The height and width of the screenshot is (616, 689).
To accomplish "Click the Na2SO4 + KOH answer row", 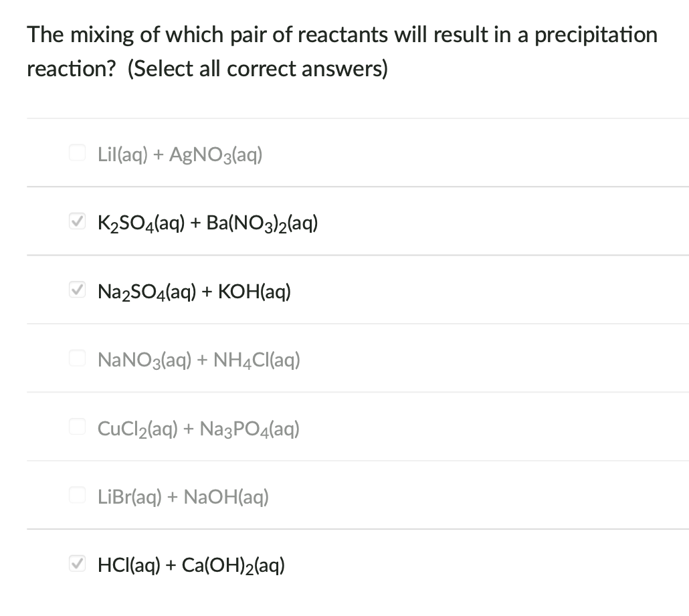I will click(x=193, y=292).
